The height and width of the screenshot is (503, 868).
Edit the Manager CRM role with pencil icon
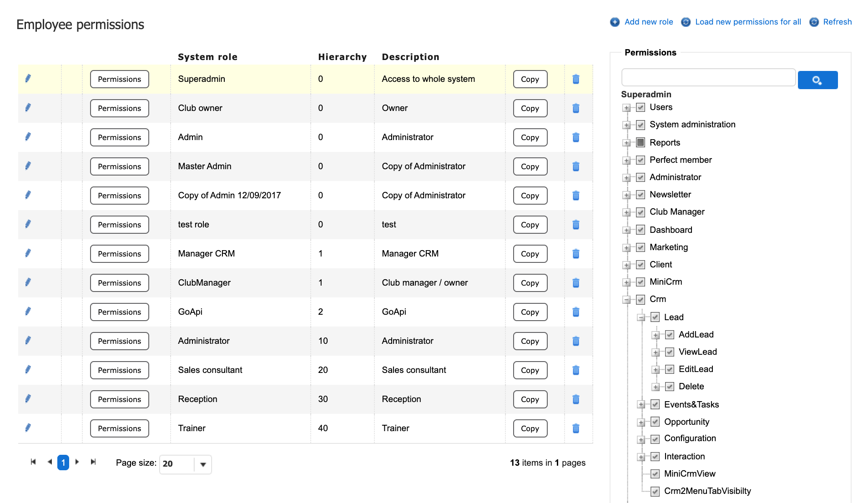pyautogui.click(x=28, y=253)
